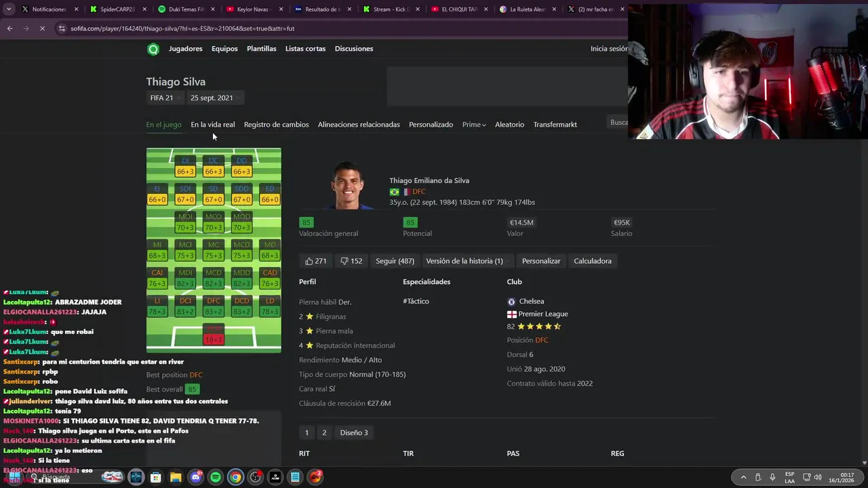Screen dimensions: 868x488
Task: Click the Personalizar button
Action: [x=541, y=261]
